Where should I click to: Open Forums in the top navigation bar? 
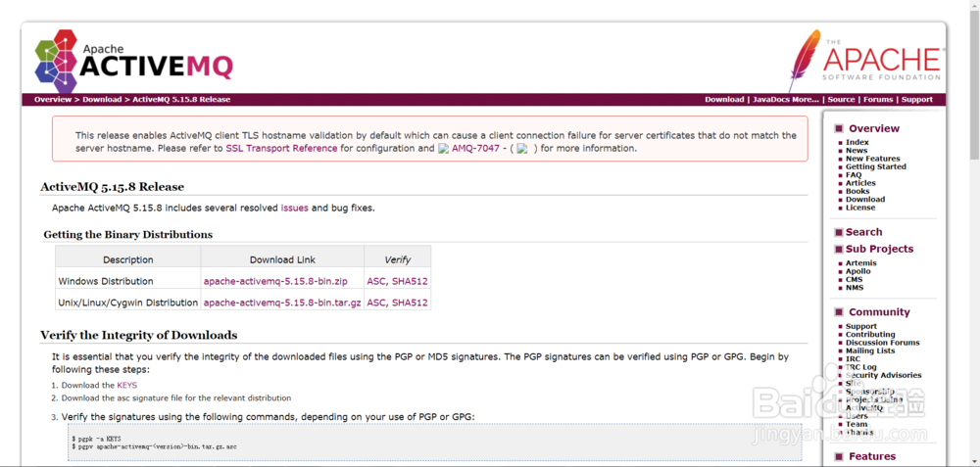point(878,99)
